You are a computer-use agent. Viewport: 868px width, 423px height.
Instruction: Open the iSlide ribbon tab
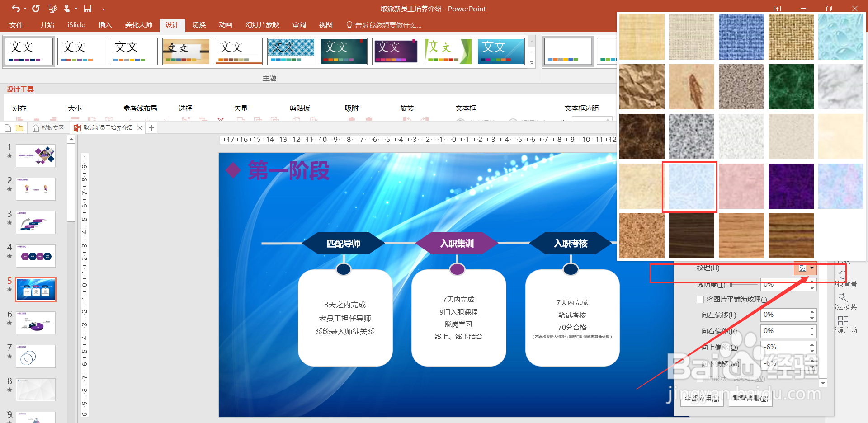coord(76,25)
